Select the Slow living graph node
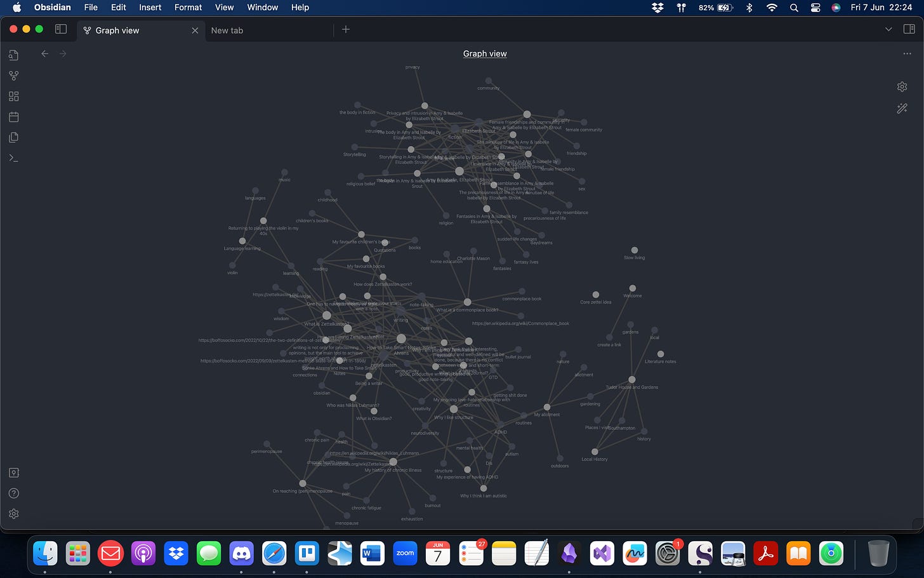 634,250
